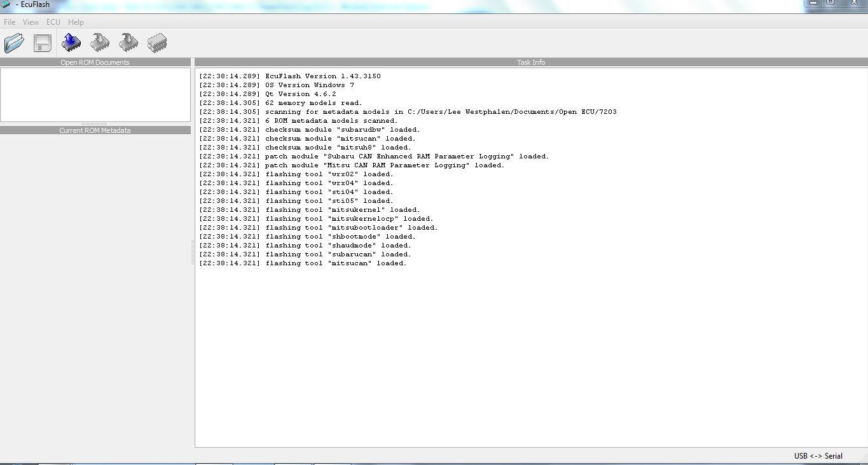Open the Help menu

point(76,22)
